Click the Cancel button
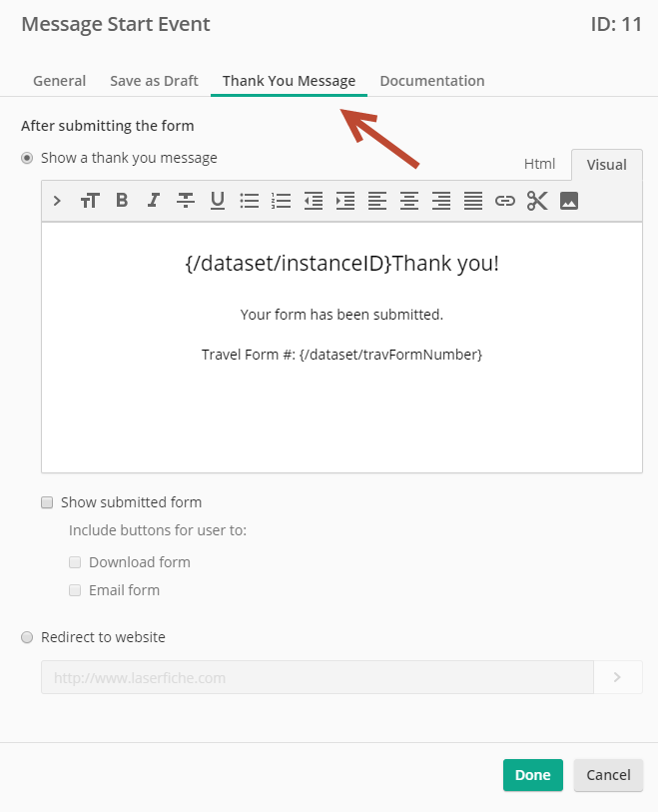Viewport: 658px width, 812px height. point(608,775)
